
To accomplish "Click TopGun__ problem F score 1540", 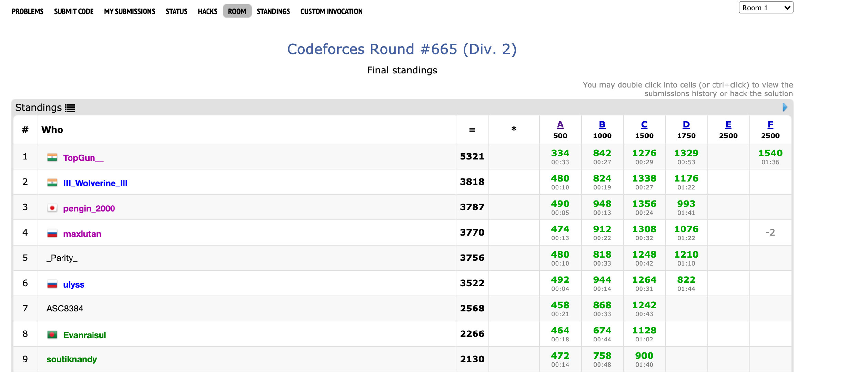I will (770, 153).
